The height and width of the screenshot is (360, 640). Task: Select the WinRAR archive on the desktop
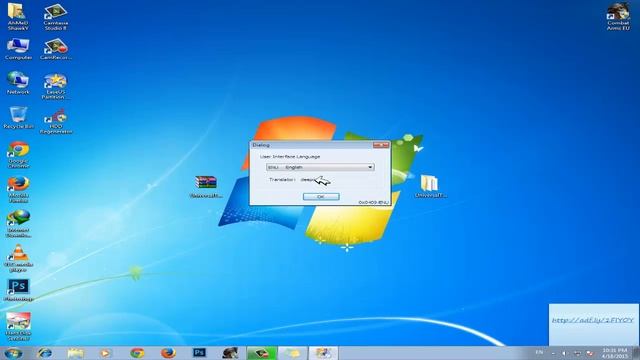[206, 187]
